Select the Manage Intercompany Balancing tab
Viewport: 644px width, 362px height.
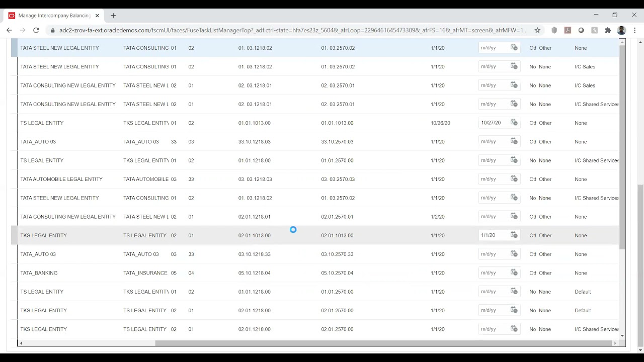[x=54, y=16]
